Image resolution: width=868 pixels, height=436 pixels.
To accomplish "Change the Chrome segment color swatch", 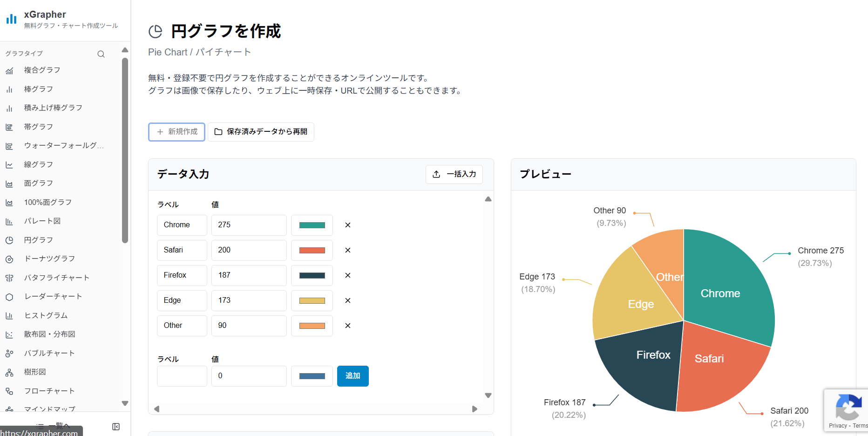I will (x=312, y=225).
